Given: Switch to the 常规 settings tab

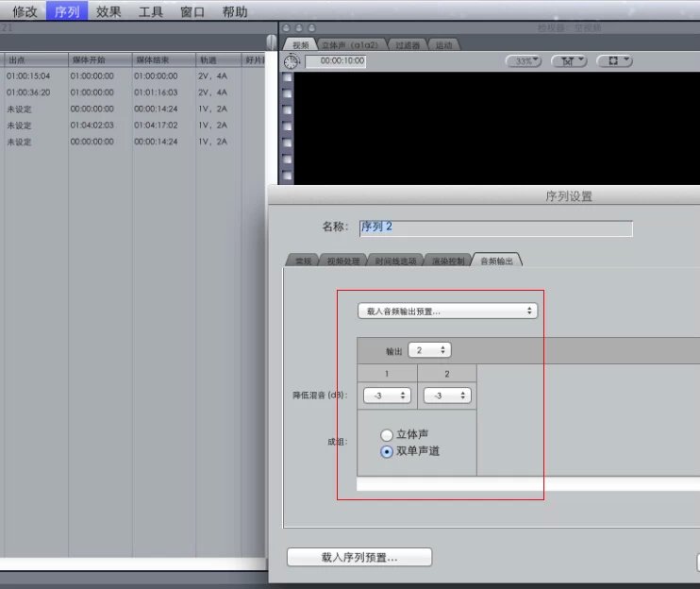Looking at the screenshot, I should [x=303, y=261].
